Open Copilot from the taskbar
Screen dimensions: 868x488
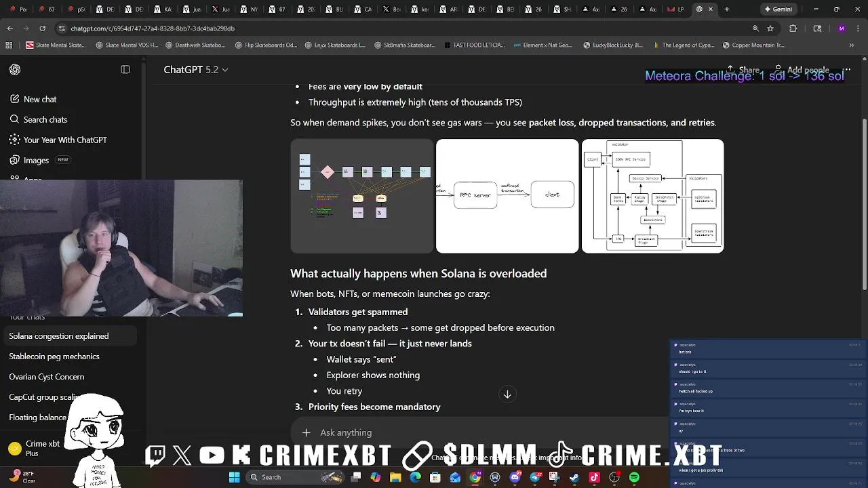376,477
